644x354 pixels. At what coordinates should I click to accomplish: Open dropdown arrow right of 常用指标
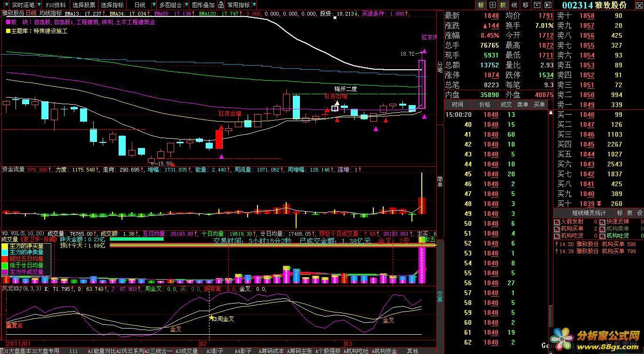[254, 5]
